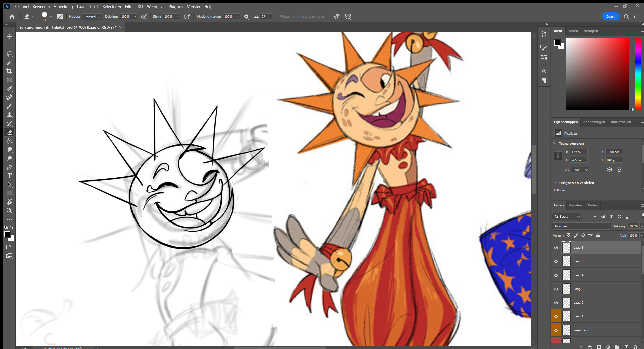This screenshot has height=349, width=644.
Task: Hide the Laag 3 layer
Action: pyautogui.click(x=556, y=289)
